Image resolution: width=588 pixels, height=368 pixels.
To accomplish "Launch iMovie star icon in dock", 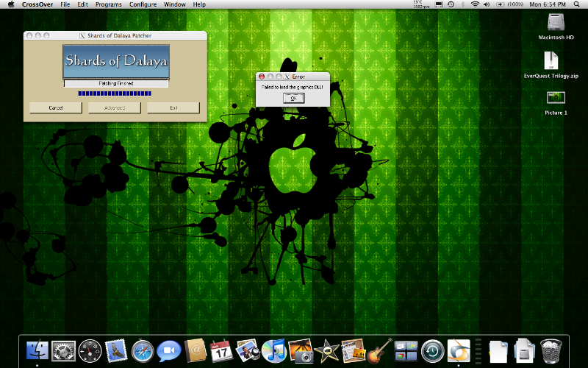I will [326, 351].
